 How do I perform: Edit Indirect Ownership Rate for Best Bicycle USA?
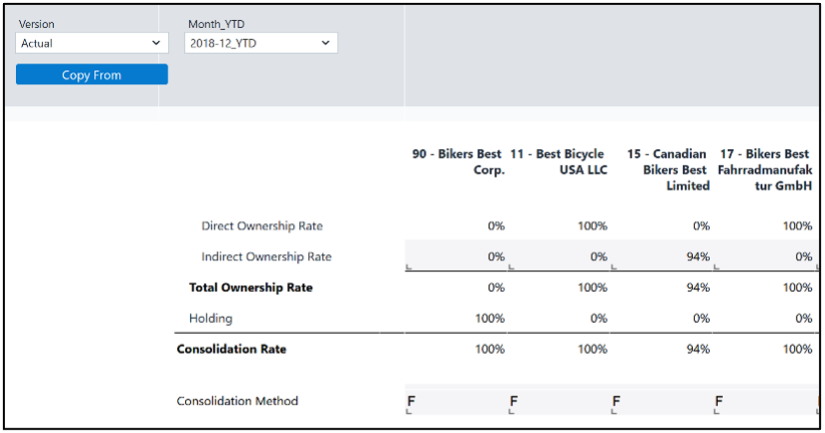click(x=558, y=256)
